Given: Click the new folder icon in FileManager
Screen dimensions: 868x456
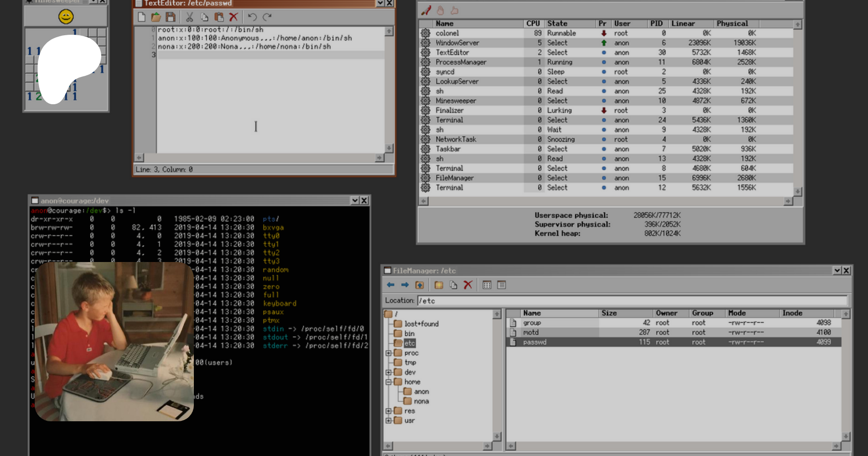Looking at the screenshot, I should (439, 285).
